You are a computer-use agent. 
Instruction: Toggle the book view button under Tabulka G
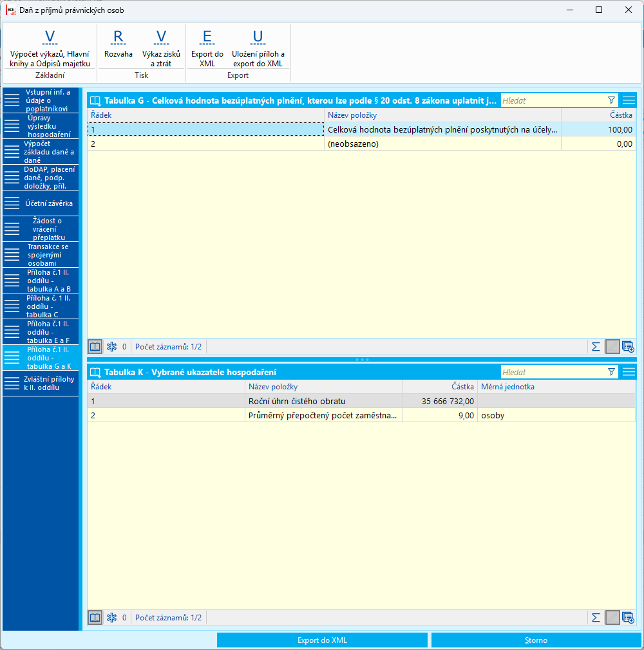point(95,346)
